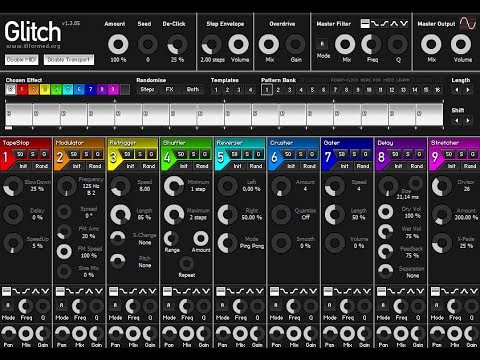Cycle the Shuffler filter Mode button

point(168,305)
